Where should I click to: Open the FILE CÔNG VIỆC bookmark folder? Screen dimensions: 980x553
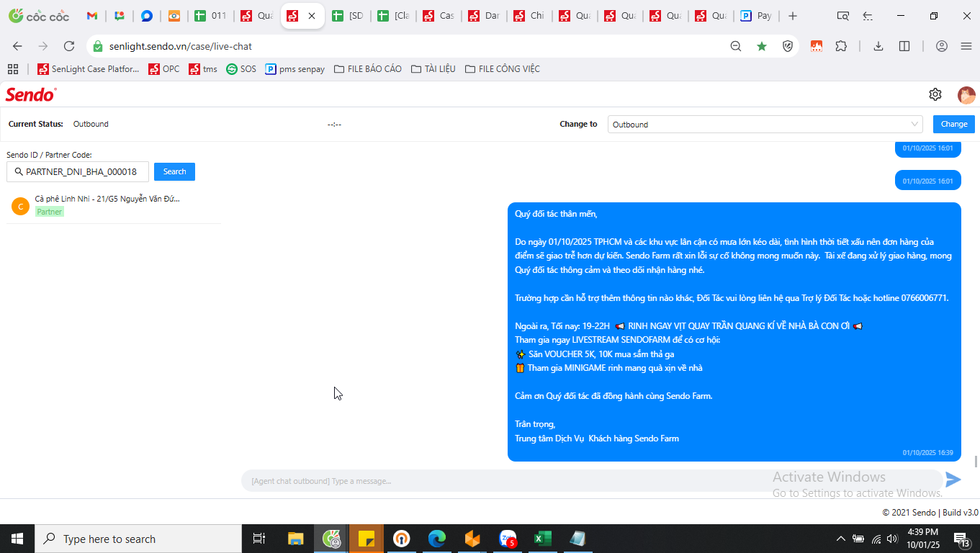pos(503,69)
